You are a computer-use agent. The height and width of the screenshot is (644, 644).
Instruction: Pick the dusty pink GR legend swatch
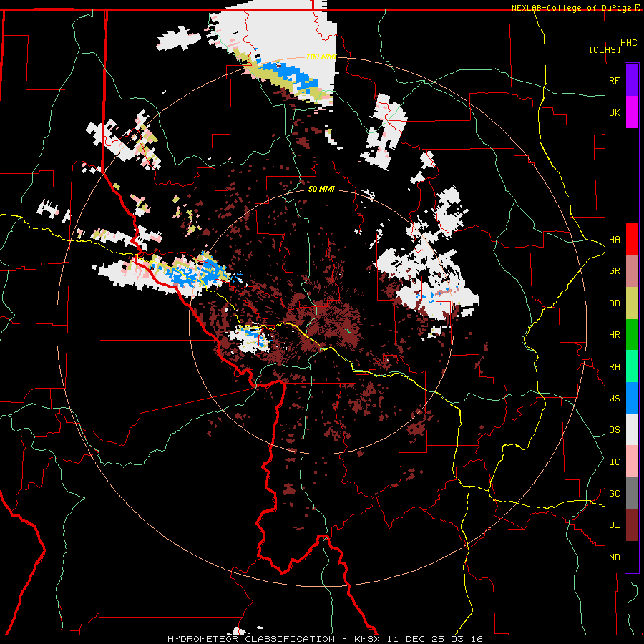632,271
